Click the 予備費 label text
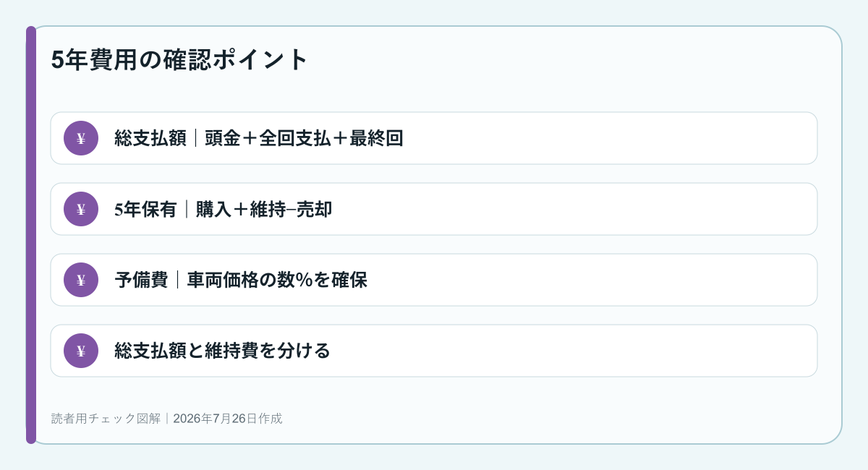This screenshot has width=868, height=470. tap(141, 280)
